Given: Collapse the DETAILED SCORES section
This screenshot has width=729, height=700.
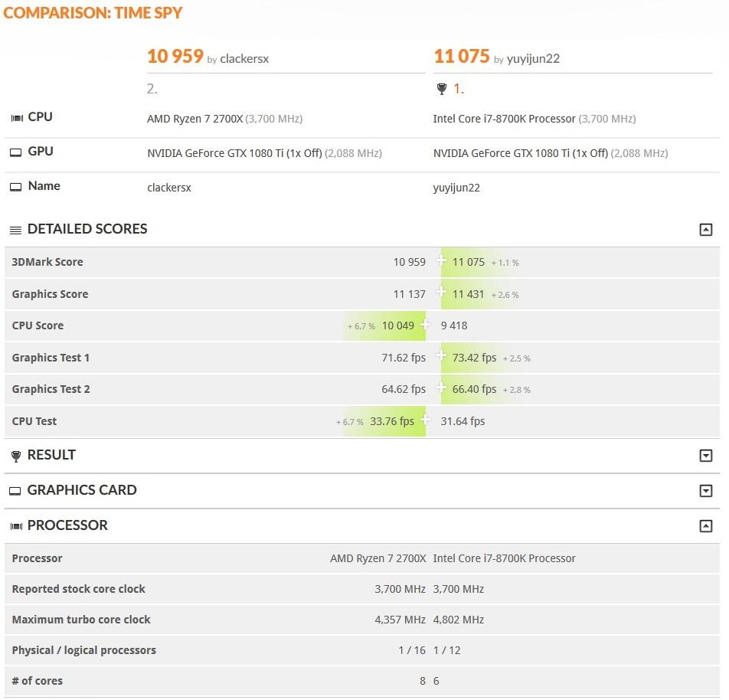Looking at the screenshot, I should pos(707,229).
